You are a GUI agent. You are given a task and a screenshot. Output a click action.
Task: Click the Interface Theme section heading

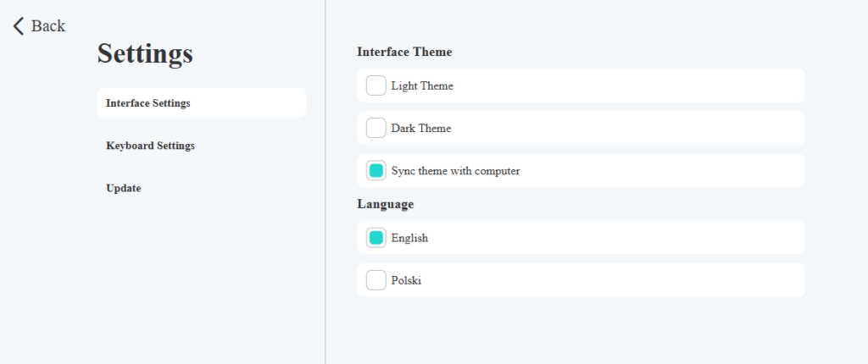[404, 52]
